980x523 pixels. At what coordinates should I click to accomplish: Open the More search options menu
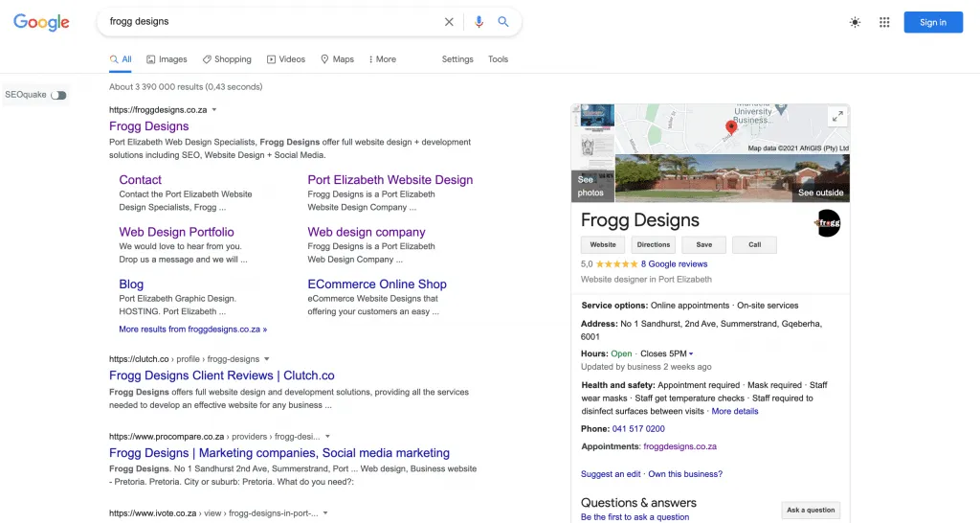[x=383, y=59]
